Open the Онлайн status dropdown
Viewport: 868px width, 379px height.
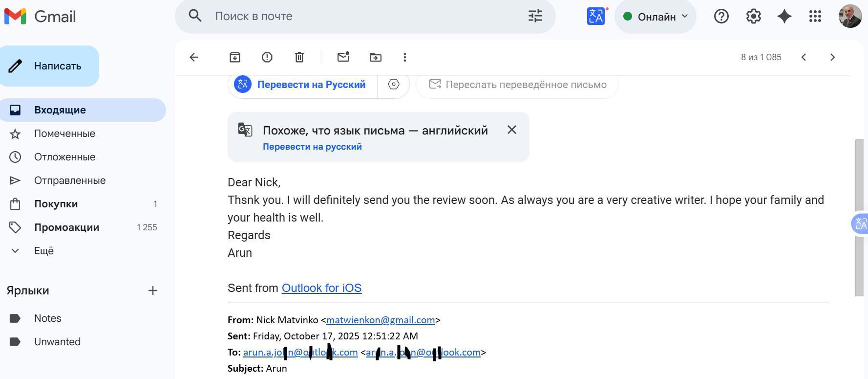[655, 17]
